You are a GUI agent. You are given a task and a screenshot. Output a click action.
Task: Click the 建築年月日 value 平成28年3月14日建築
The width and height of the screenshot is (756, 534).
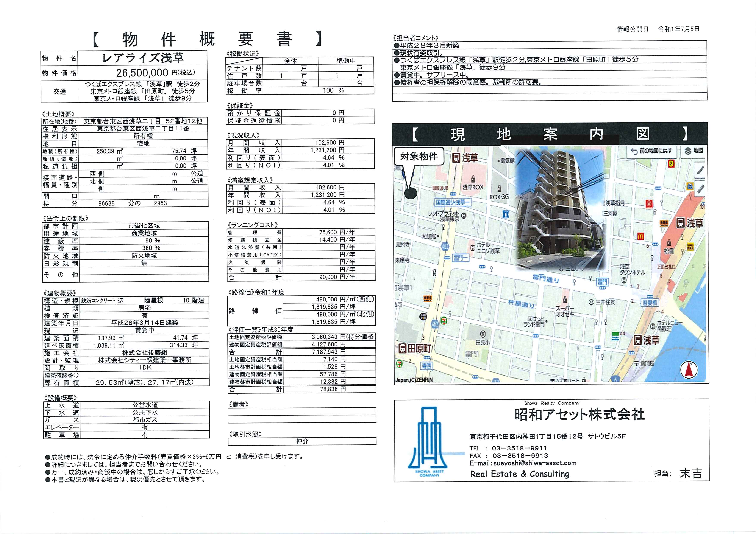coord(145,323)
